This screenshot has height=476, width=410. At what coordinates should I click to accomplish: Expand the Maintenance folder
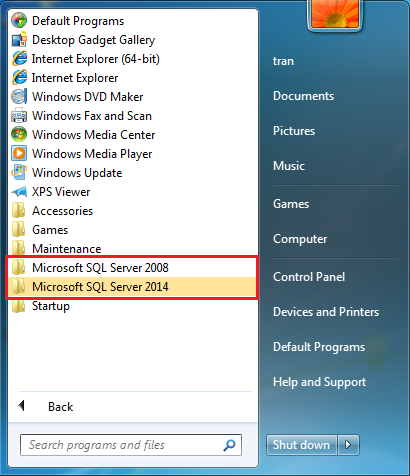pyautogui.click(x=132, y=249)
